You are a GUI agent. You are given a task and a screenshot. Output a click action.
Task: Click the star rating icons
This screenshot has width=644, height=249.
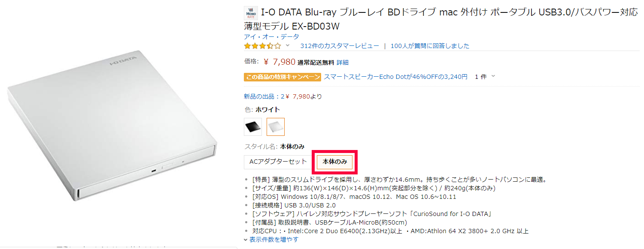[x=262, y=46]
